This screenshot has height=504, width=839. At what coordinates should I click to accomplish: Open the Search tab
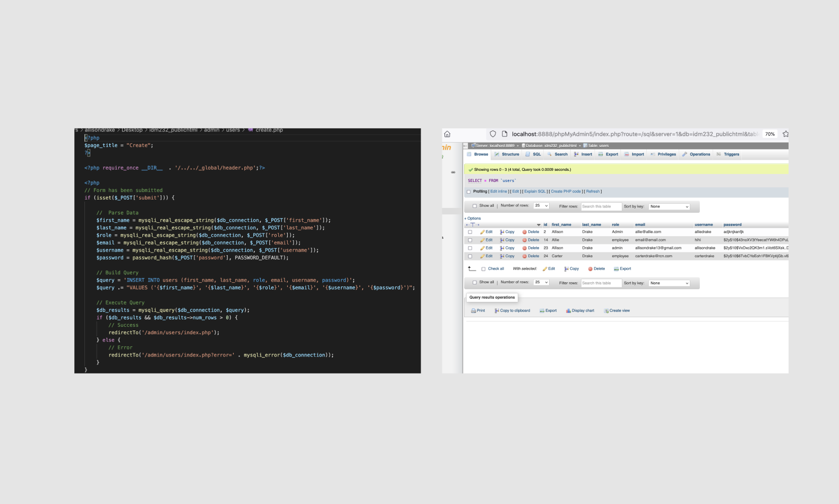pos(558,154)
